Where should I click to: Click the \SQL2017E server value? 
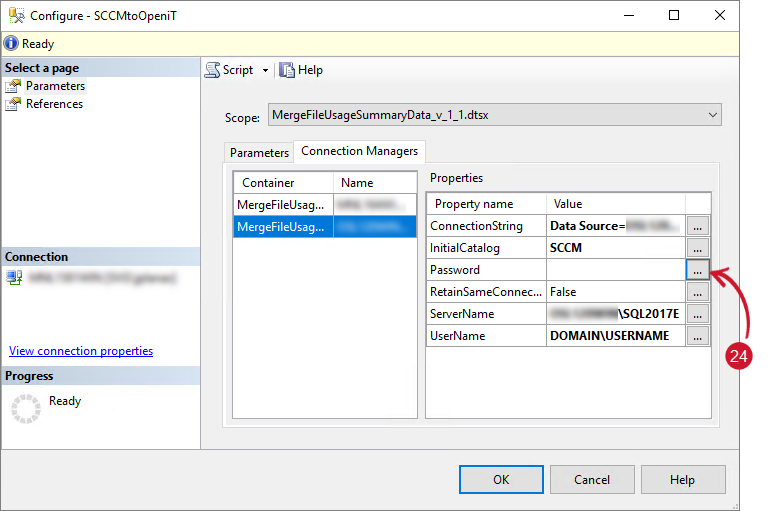click(616, 314)
